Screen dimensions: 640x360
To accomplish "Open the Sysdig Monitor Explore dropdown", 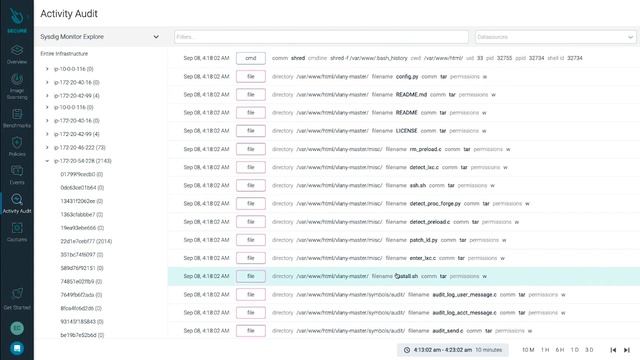I will click(100, 37).
